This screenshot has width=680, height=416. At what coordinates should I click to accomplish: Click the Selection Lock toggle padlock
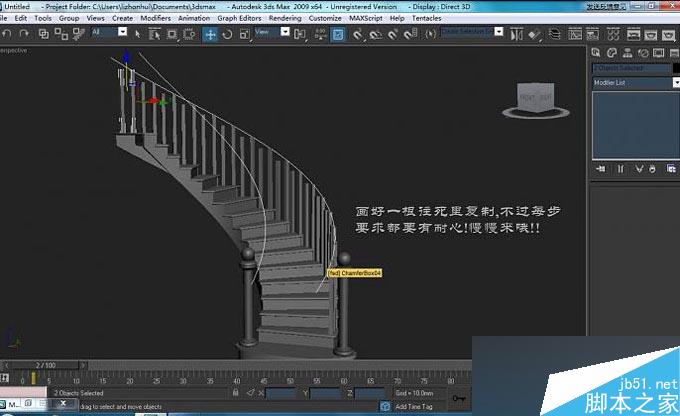click(235, 393)
